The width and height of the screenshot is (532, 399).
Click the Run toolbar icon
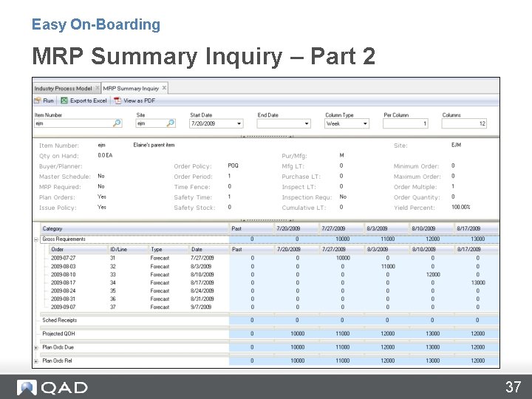38,100
